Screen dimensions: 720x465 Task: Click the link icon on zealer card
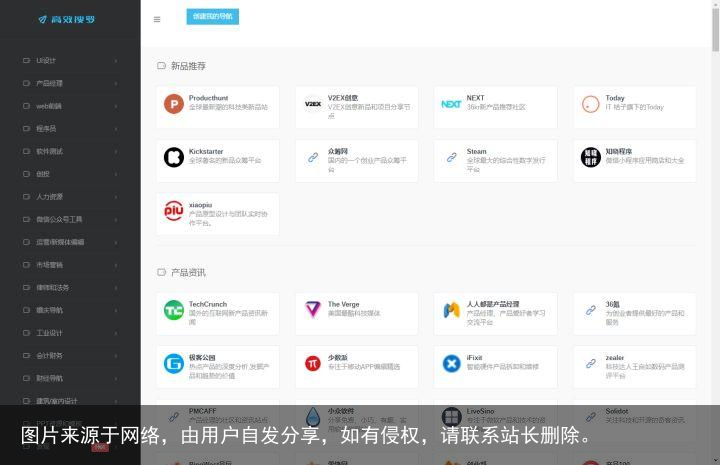591,364
